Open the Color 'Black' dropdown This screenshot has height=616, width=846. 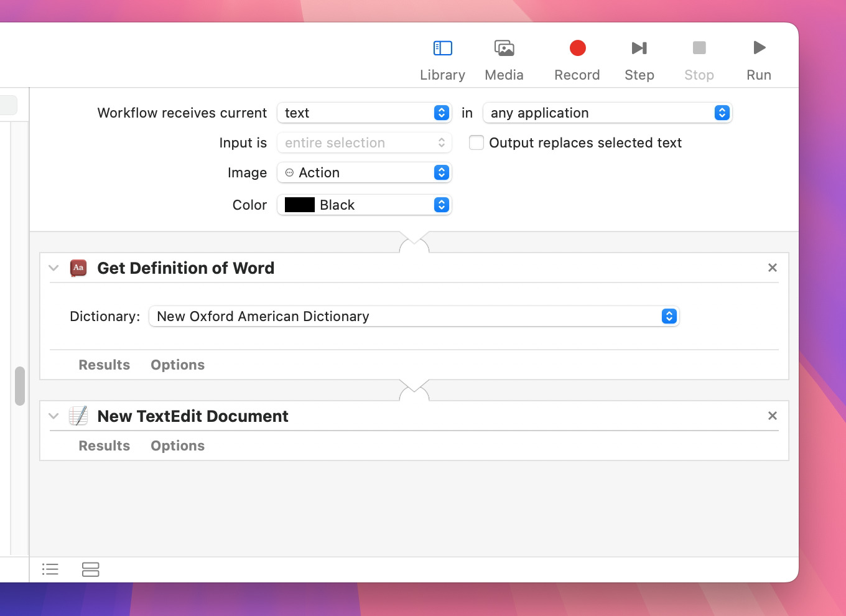coord(364,205)
